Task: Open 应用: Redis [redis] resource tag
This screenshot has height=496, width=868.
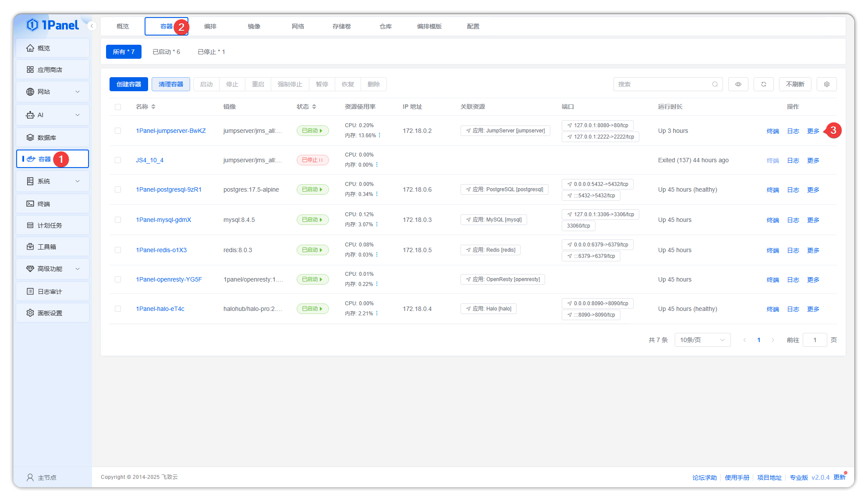Action: (x=490, y=250)
